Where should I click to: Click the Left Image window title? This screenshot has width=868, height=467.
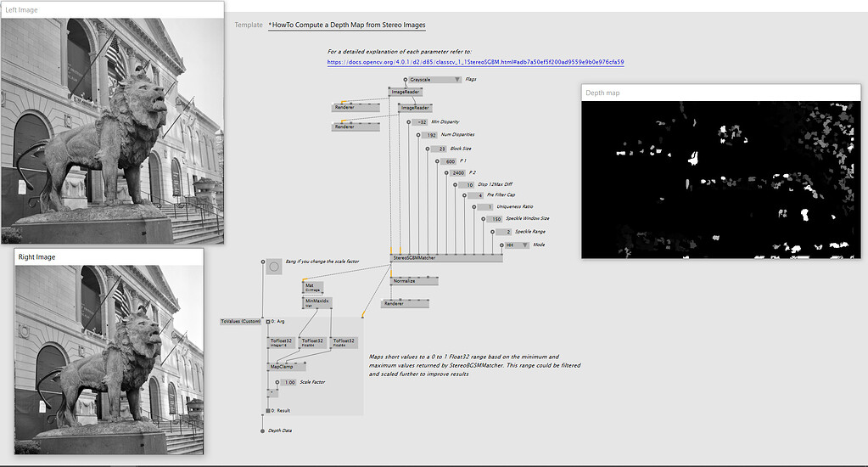21,10
